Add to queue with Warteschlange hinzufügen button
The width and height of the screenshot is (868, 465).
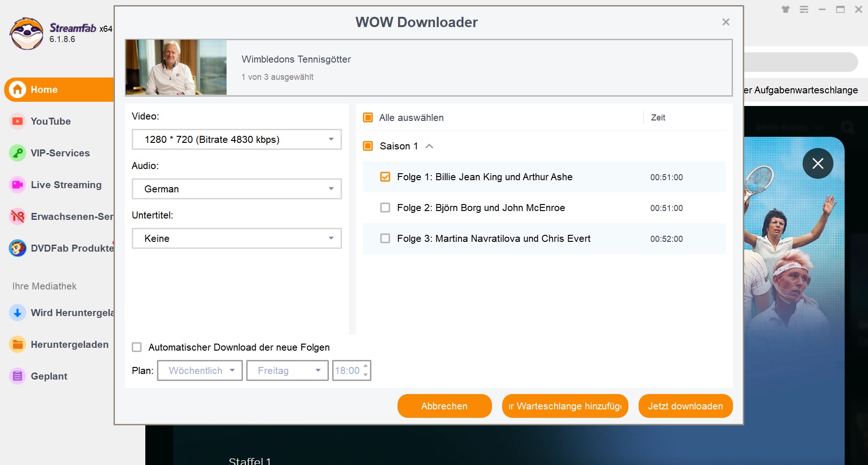point(565,406)
